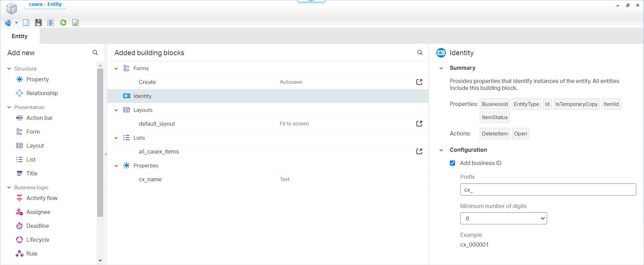Click the Forms group label
The width and height of the screenshot is (644, 265).
(x=141, y=68)
